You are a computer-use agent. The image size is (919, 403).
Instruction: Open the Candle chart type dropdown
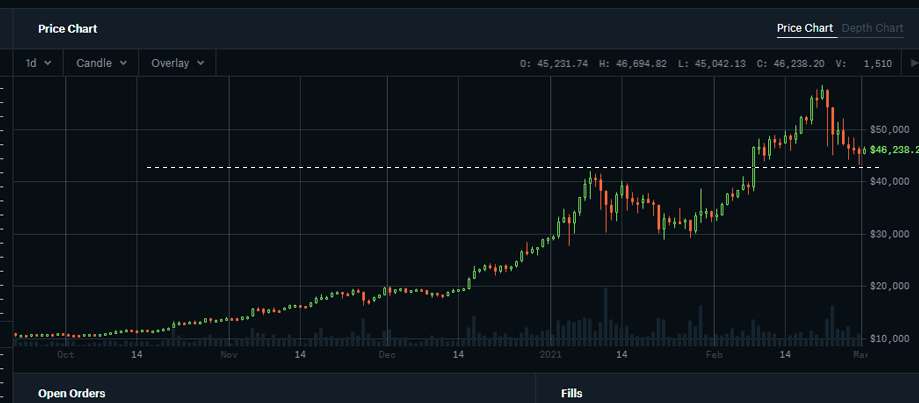[x=101, y=63]
